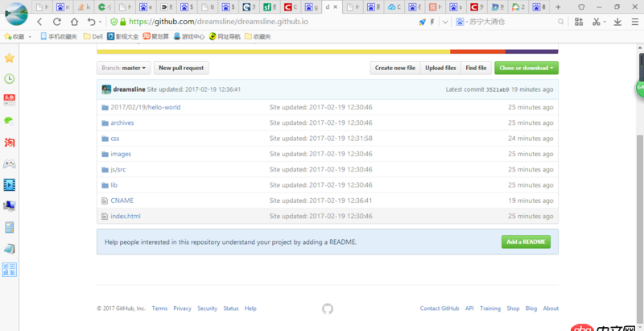The height and width of the screenshot is (331, 644).
Task: Open the lib folder
Action: [x=114, y=185]
